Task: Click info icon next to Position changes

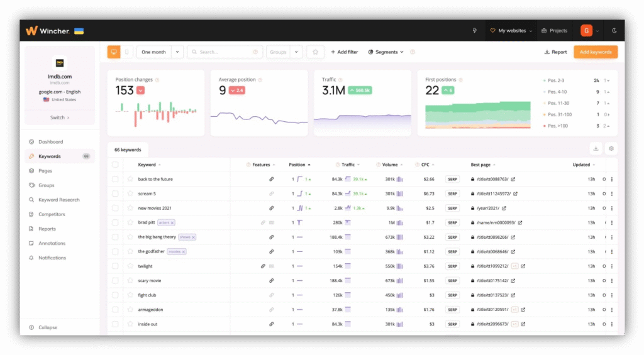Action: point(157,80)
